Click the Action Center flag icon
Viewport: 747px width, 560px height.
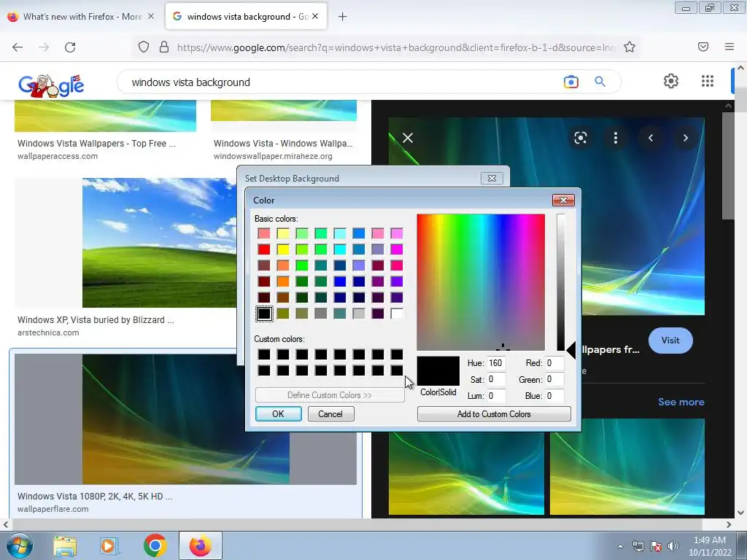click(656, 546)
